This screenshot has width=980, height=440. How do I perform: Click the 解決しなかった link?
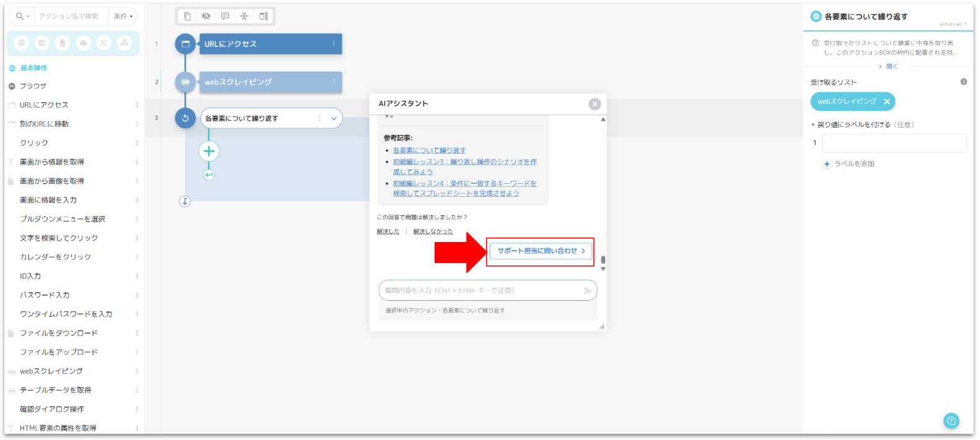click(x=433, y=231)
